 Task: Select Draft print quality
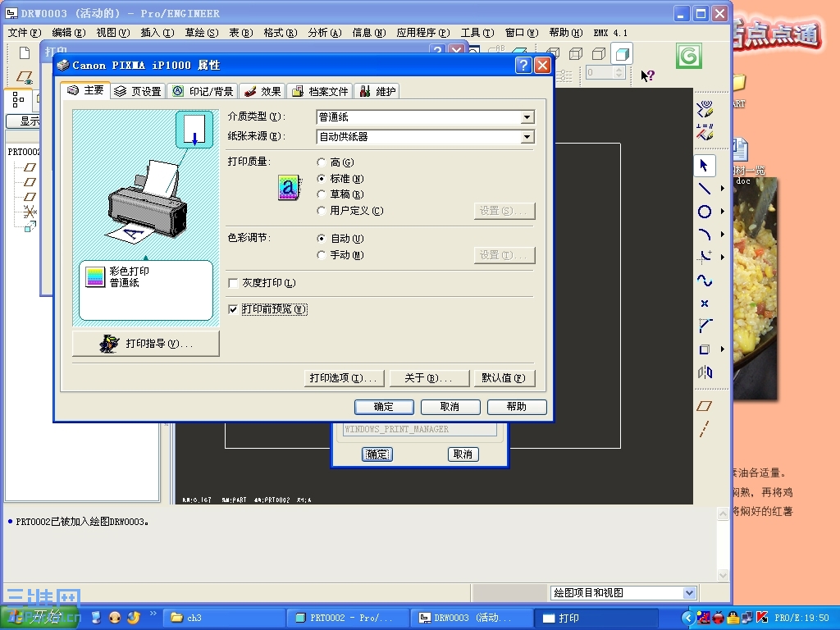click(x=321, y=194)
